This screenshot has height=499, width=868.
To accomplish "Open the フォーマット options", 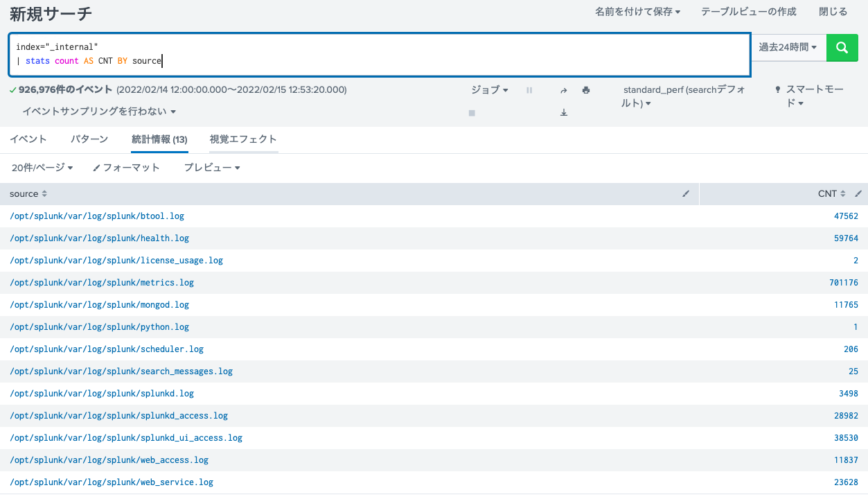I will coord(126,168).
